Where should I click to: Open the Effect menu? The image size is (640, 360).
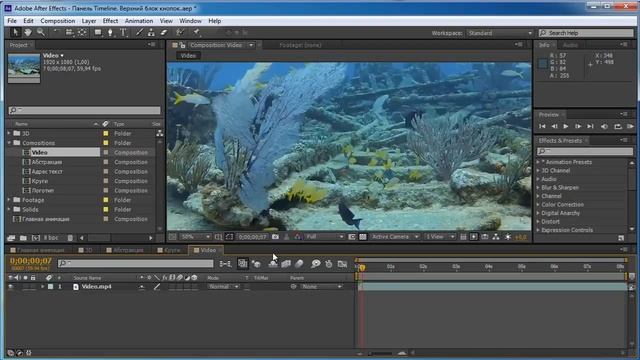(110, 21)
